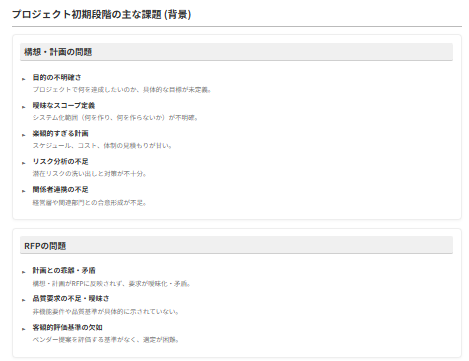The width and height of the screenshot is (469, 361).
Task: Select the 計画との乖離・矛盾 heading
Action: pyautogui.click(x=64, y=270)
